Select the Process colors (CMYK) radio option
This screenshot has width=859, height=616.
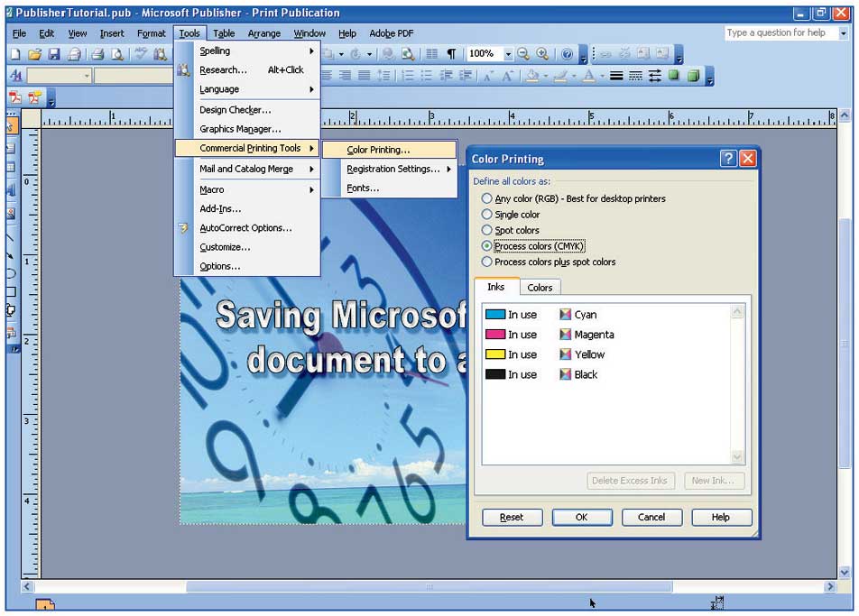point(486,246)
